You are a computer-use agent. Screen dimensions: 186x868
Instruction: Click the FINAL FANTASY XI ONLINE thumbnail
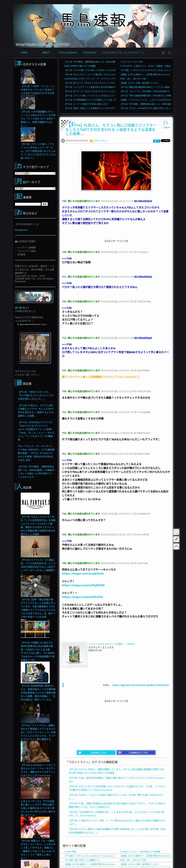click(x=35, y=504)
